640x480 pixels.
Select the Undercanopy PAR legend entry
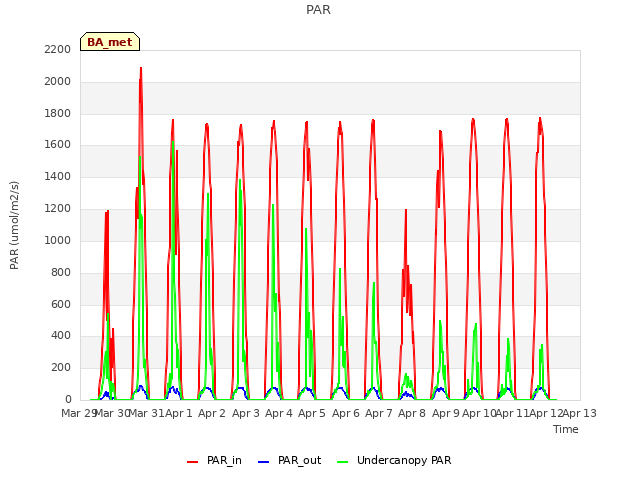point(394,460)
